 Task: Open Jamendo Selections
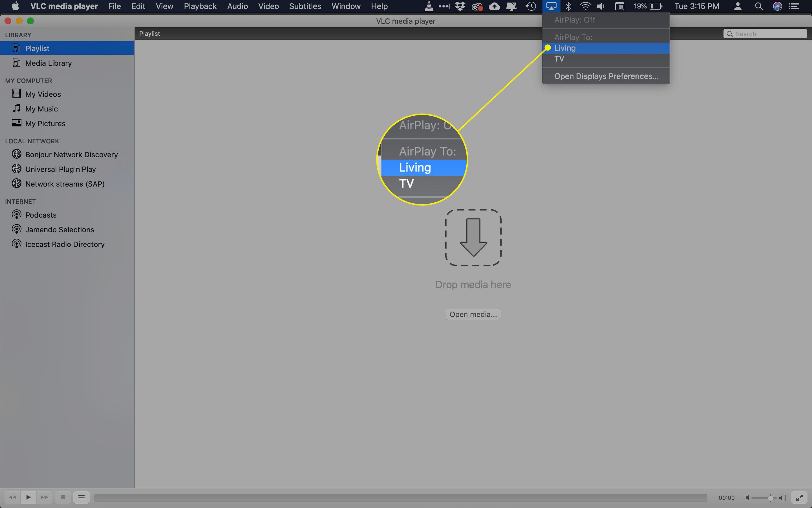point(67,229)
